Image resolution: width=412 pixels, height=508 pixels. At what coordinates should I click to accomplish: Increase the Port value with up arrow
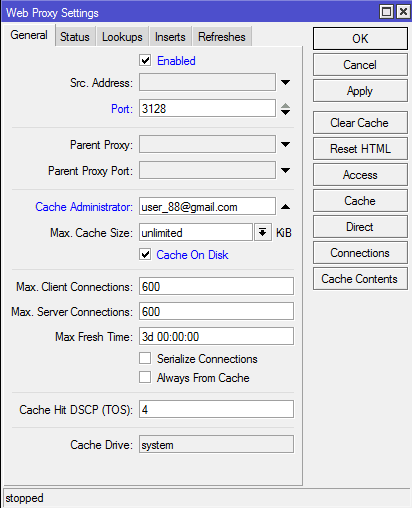(x=285, y=106)
